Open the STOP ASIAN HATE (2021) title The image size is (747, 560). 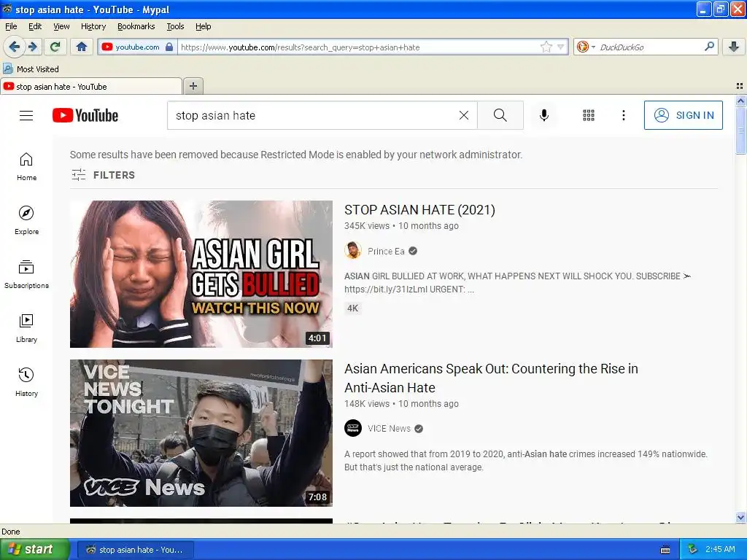coord(419,210)
